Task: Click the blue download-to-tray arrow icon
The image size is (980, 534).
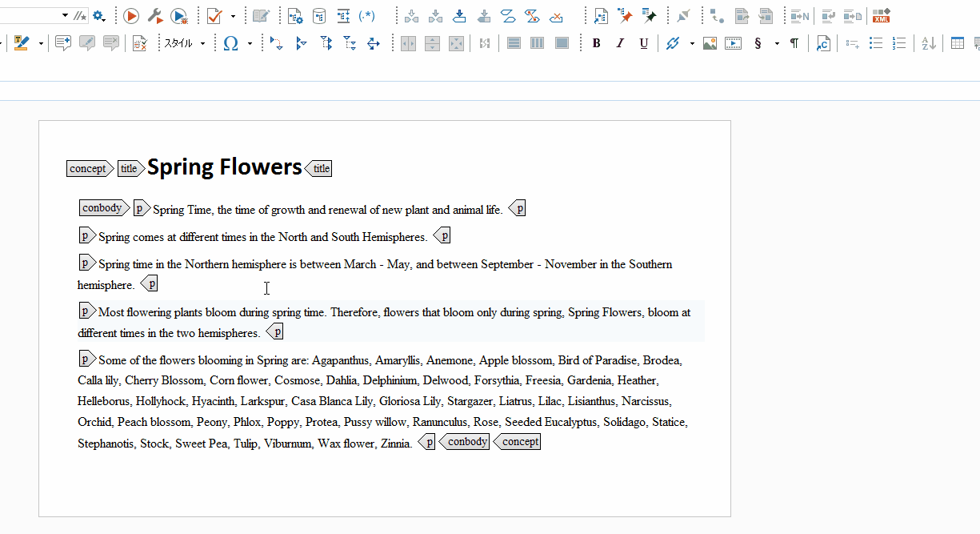Action: tap(460, 16)
